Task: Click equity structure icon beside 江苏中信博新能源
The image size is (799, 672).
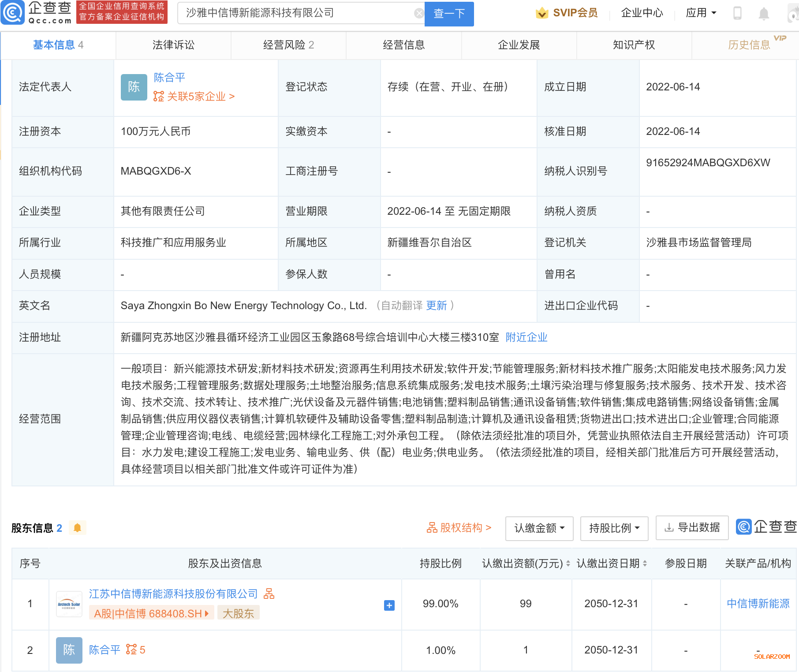Action: 269,594
